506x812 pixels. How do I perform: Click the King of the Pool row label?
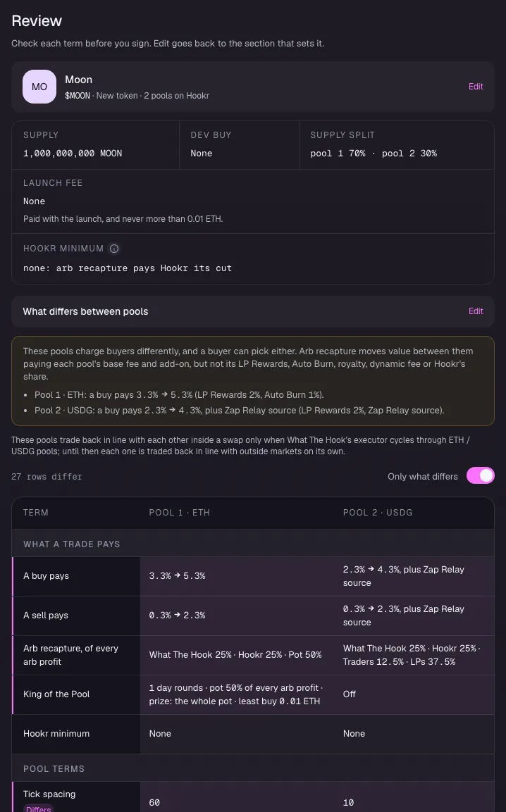click(56, 694)
